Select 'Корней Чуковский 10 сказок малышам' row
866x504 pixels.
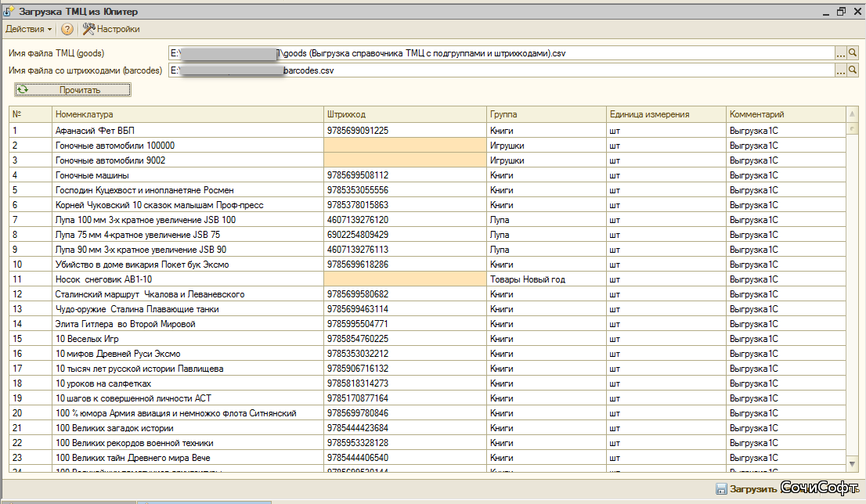(428, 205)
